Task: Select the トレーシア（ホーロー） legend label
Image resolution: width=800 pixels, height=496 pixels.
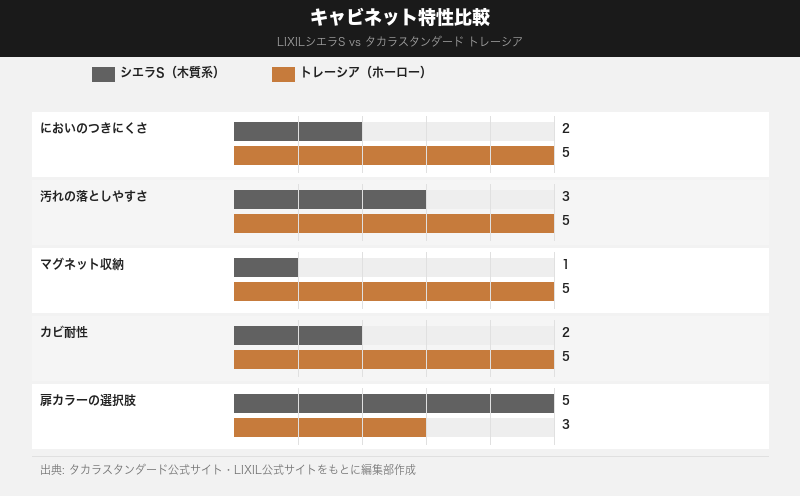Action: (363, 73)
